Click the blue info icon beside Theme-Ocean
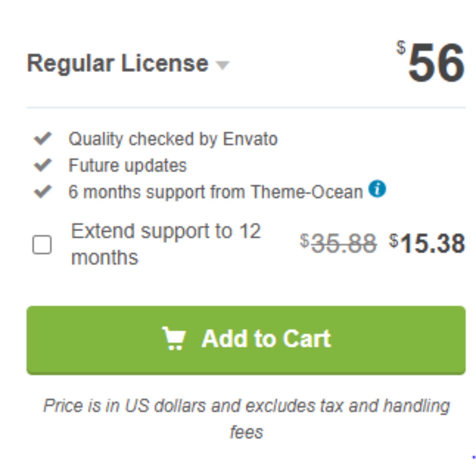The height and width of the screenshot is (476, 476). click(377, 189)
